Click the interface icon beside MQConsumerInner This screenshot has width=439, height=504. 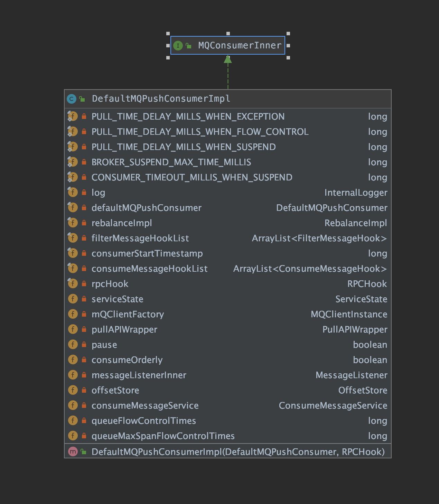[178, 45]
